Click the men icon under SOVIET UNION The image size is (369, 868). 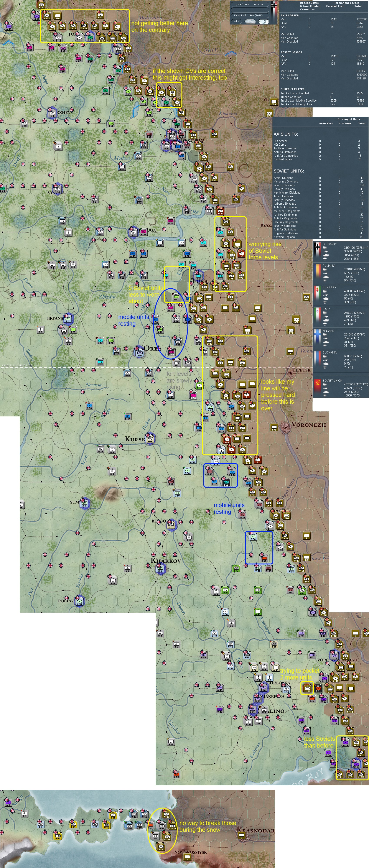pos(325,385)
